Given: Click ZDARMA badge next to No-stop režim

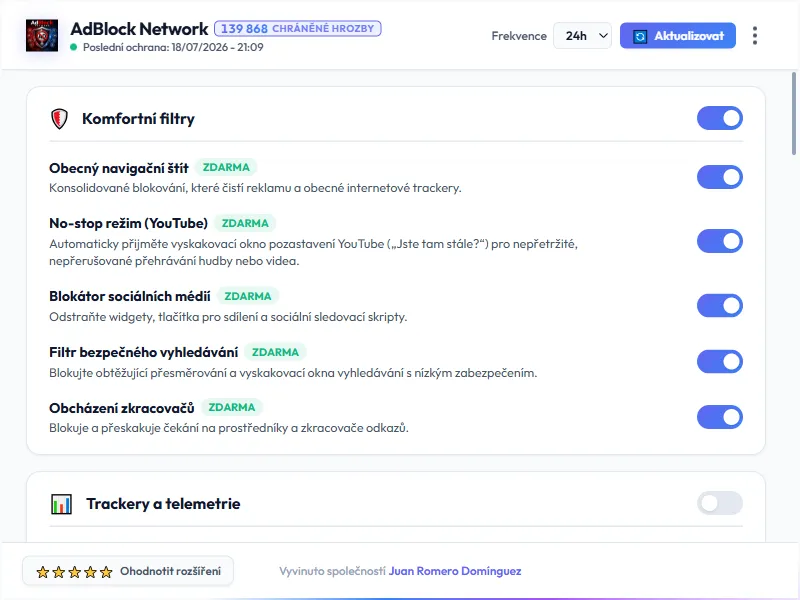Looking at the screenshot, I should click(245, 223).
